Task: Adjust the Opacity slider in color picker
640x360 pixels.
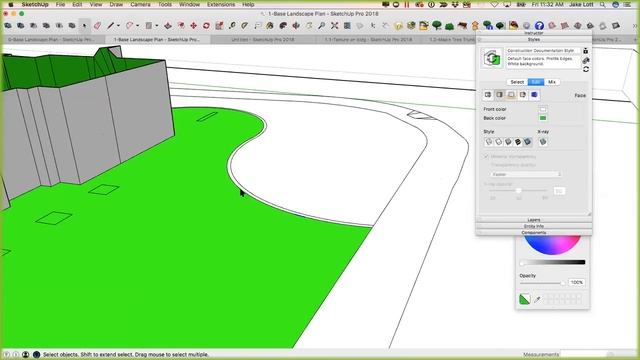Action: pyautogui.click(x=543, y=283)
